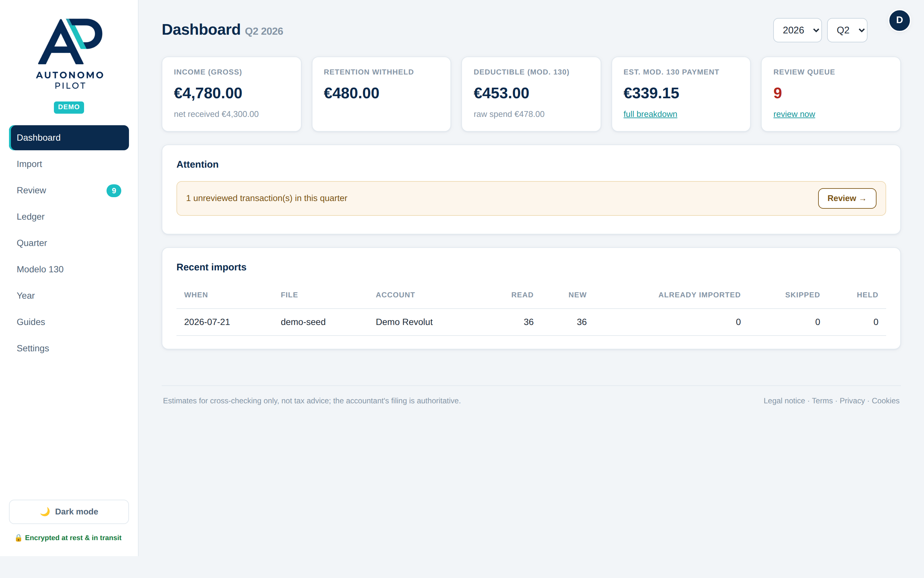Viewport: 924px width, 578px height.
Task: Click the Autonomo Pilot logo
Action: [x=70, y=54]
